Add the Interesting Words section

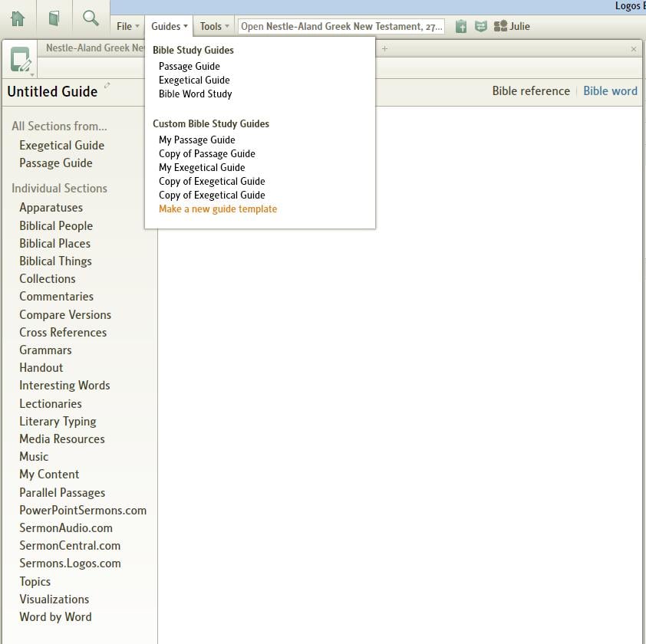64,386
